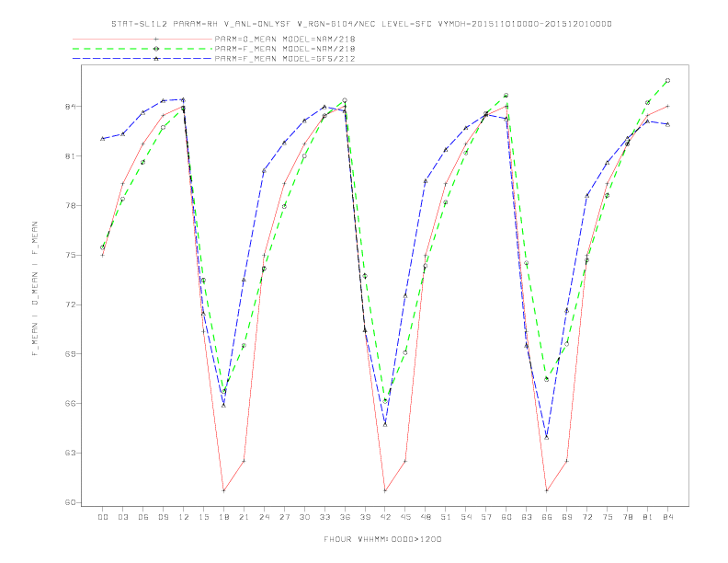Click the red line minimum point at hour 18
Image resolution: width=728 pixels, height=563 pixels.
point(223,490)
